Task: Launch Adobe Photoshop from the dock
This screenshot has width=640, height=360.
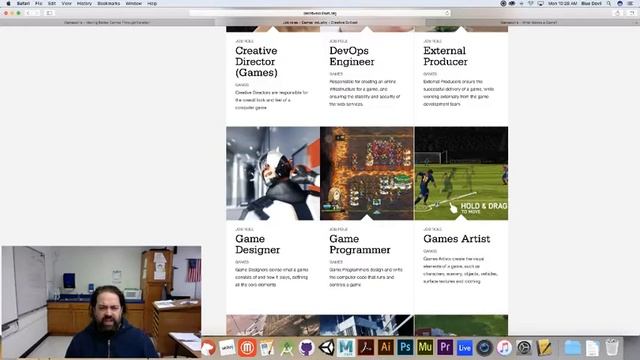Action: tap(405, 347)
